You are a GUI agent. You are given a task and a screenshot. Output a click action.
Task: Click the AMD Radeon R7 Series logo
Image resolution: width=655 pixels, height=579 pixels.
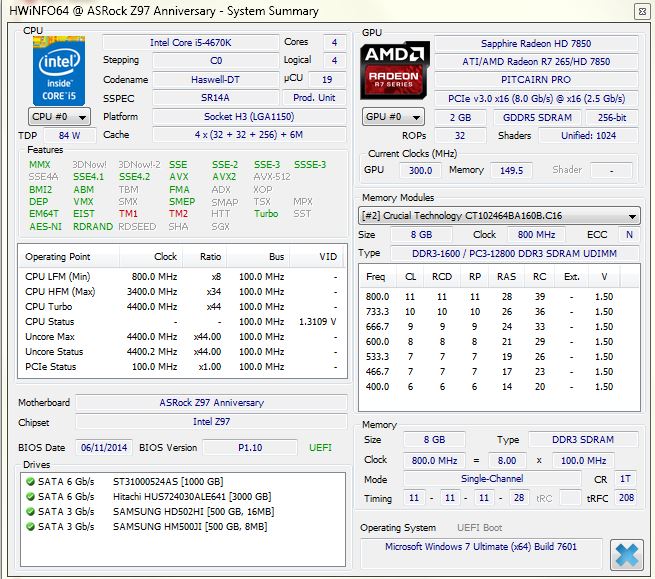pyautogui.click(x=395, y=69)
